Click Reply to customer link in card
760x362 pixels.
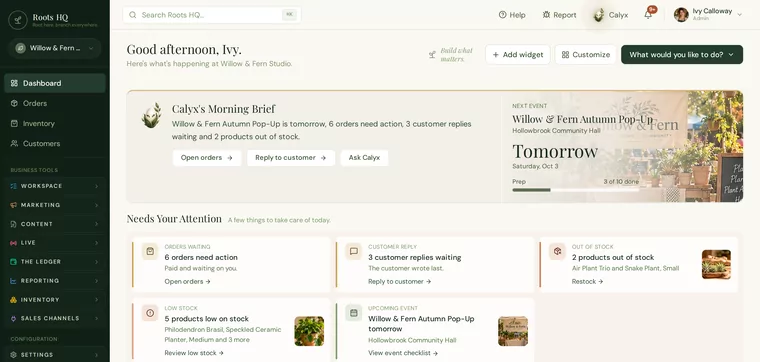point(399,282)
